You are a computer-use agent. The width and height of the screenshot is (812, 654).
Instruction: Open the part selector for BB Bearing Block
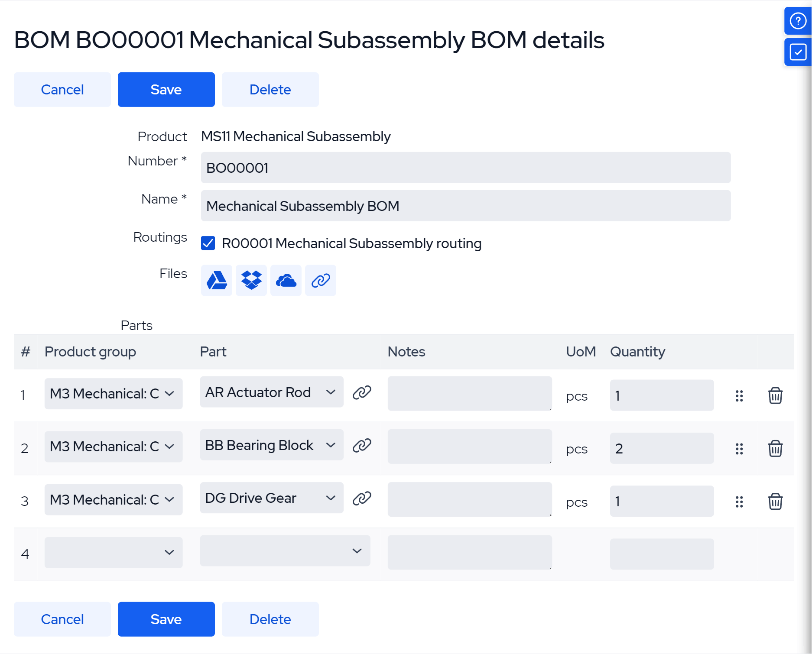pos(271,445)
